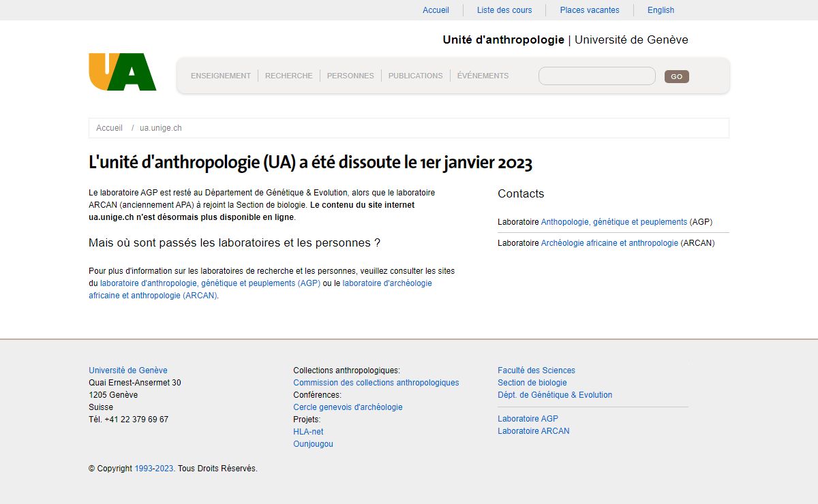This screenshot has width=818, height=504.
Task: Visit Université de Genève footer link
Action: pos(128,371)
